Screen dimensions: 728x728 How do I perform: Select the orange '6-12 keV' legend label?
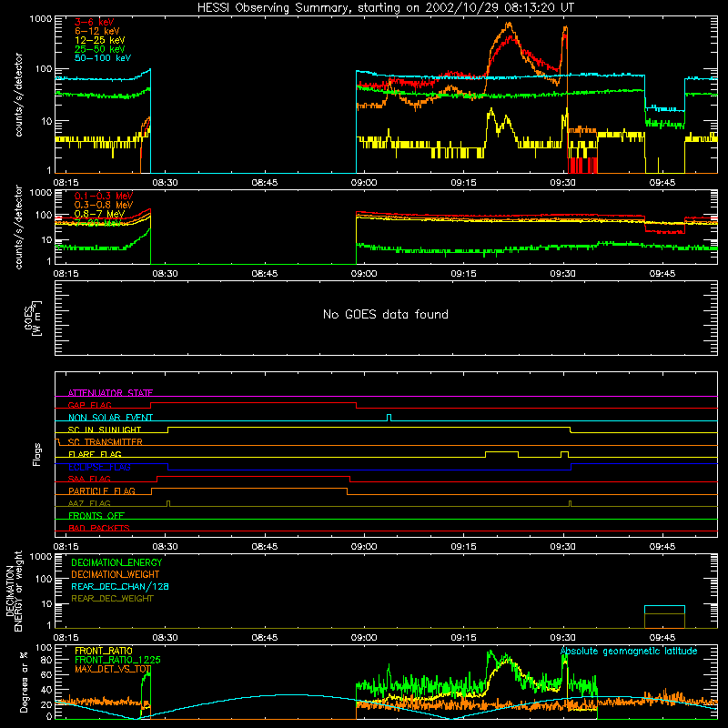[x=97, y=31]
